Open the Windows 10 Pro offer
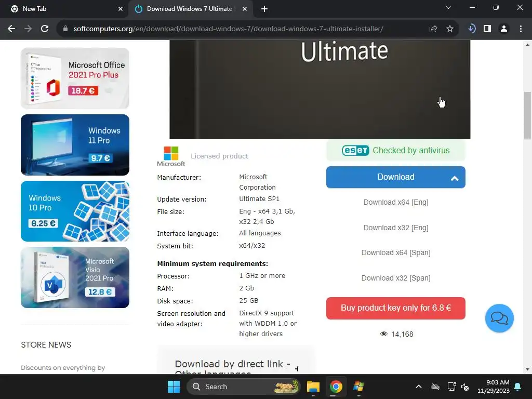 pos(75,211)
